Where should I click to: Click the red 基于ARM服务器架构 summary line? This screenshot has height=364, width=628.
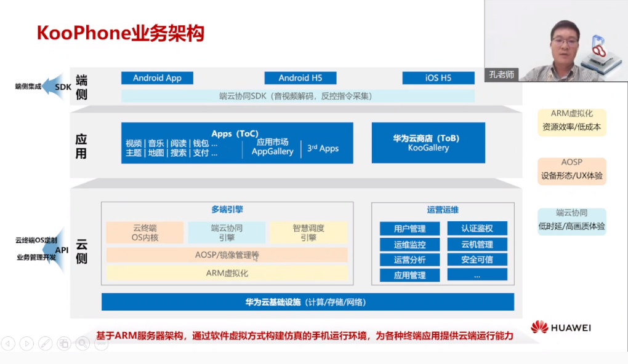[304, 336]
